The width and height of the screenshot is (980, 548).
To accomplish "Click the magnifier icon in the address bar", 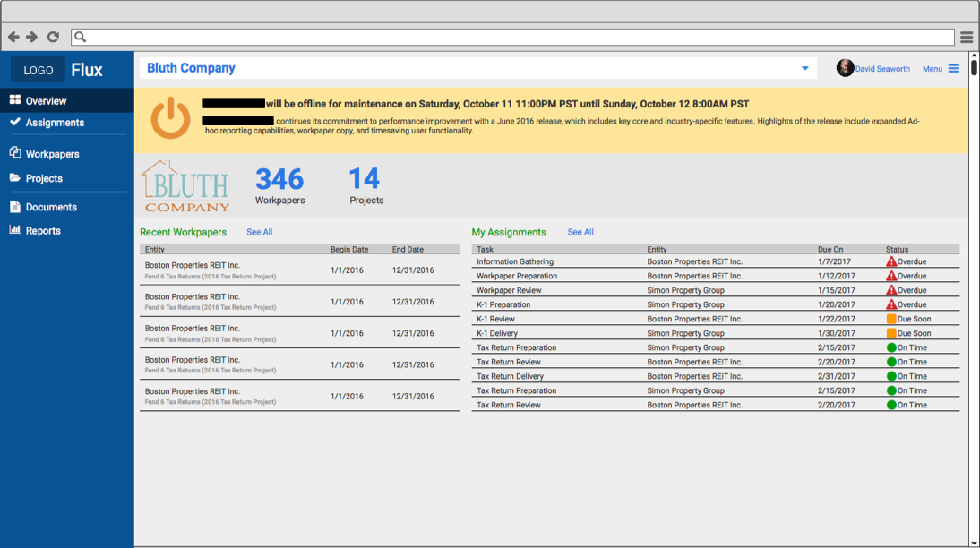I will 80,37.
